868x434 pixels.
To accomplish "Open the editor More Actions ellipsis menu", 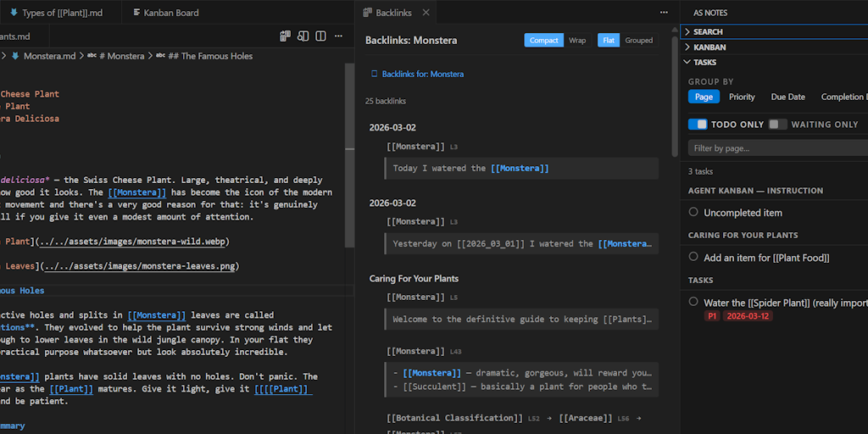I will [x=338, y=36].
